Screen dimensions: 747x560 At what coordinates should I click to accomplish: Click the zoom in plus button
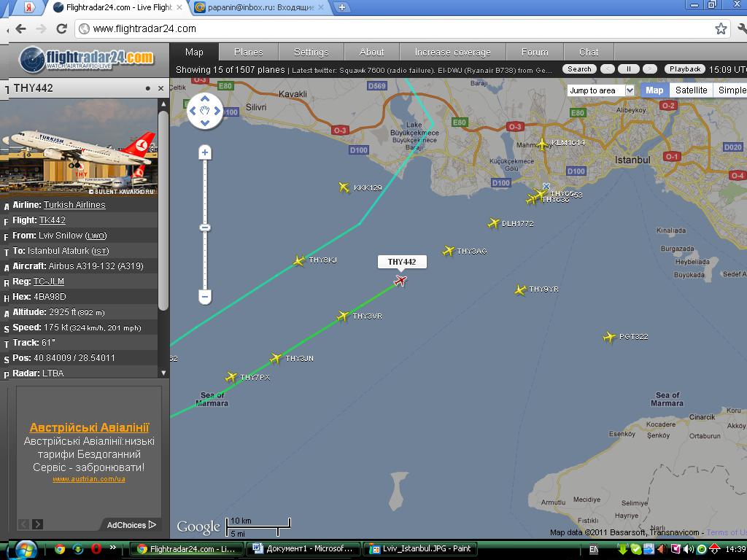[x=205, y=152]
